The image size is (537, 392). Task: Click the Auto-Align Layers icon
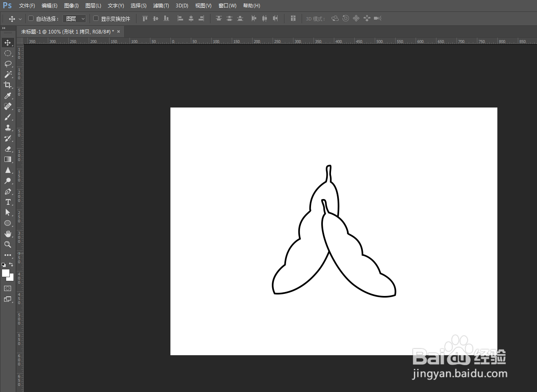(293, 18)
